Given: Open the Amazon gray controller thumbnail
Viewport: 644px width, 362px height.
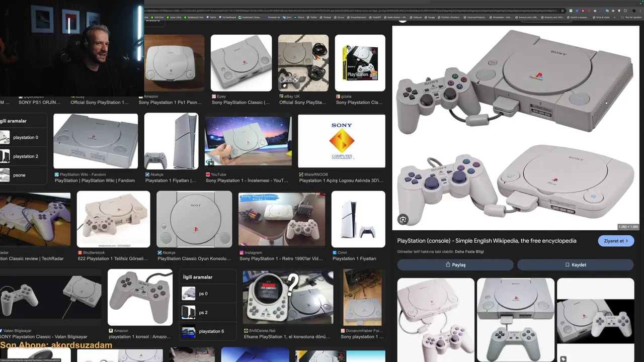Looking at the screenshot, I should [140, 297].
